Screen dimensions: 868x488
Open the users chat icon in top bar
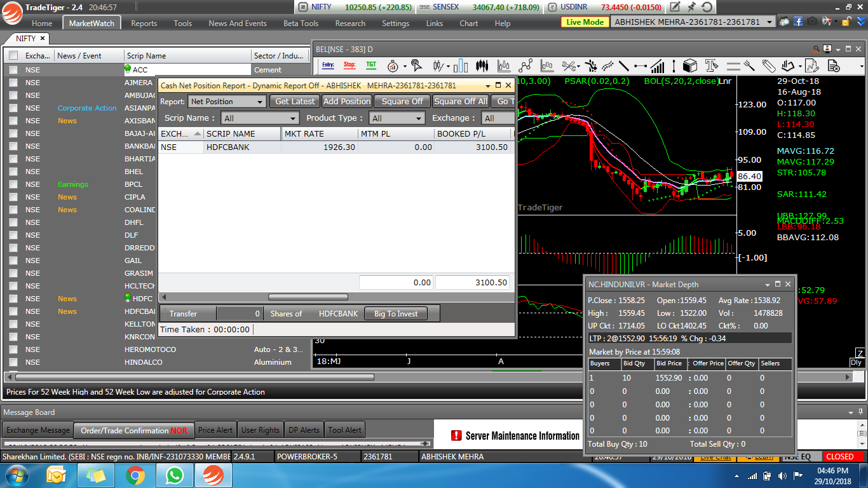(x=784, y=21)
